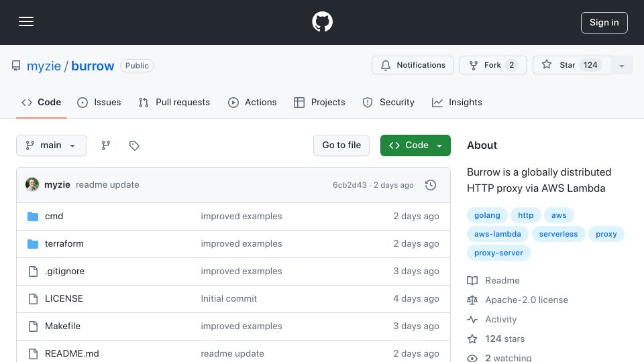Click the Notifications bell button
Image resolution: width=644 pixels, height=362 pixels.
(x=413, y=65)
